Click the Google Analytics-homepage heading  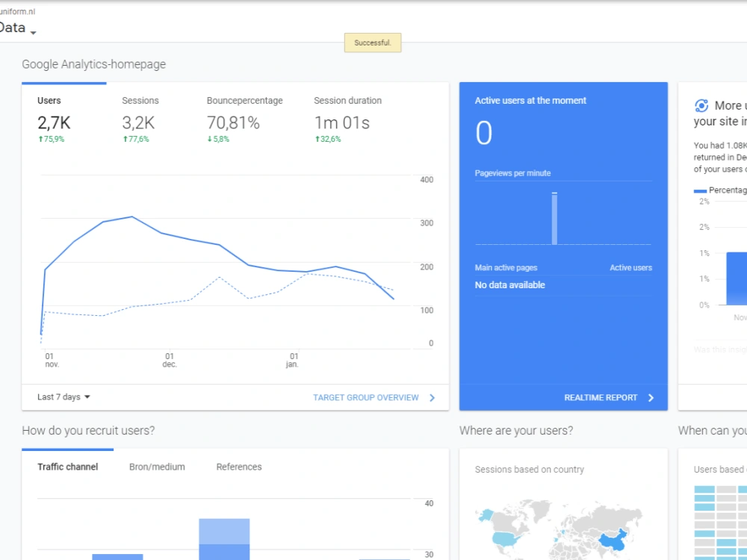point(94,64)
